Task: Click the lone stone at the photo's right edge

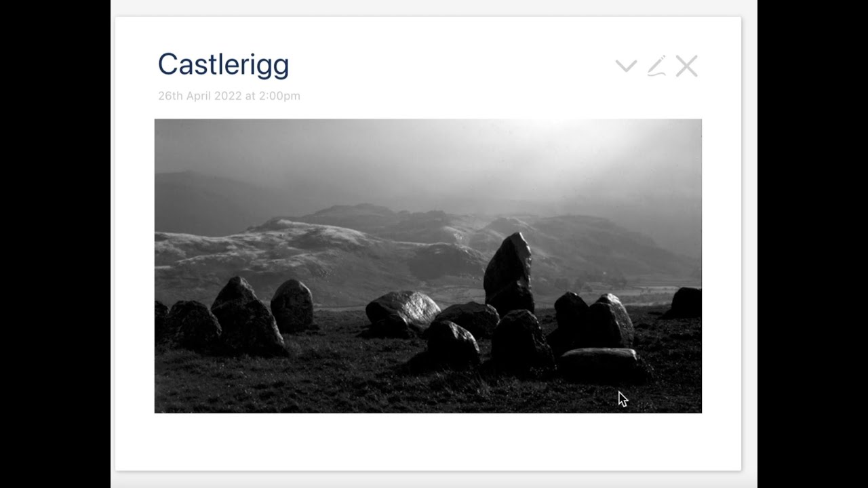Action: click(x=686, y=302)
